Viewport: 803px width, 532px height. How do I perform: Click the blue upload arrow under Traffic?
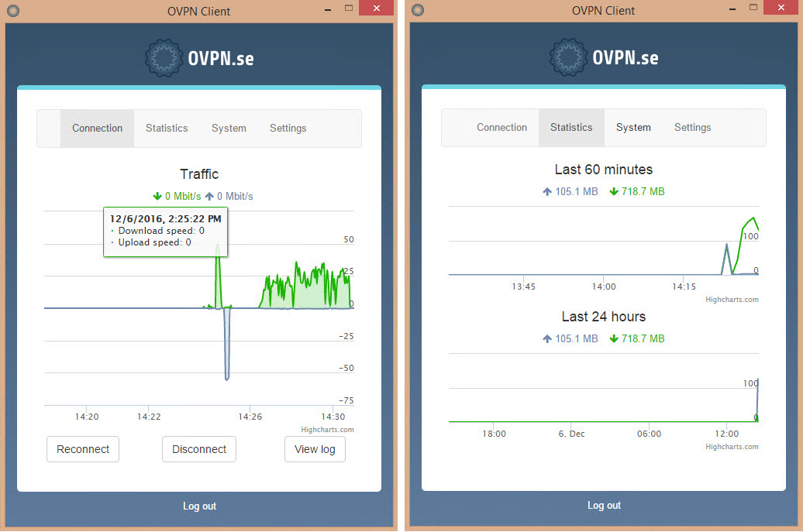pyautogui.click(x=209, y=197)
